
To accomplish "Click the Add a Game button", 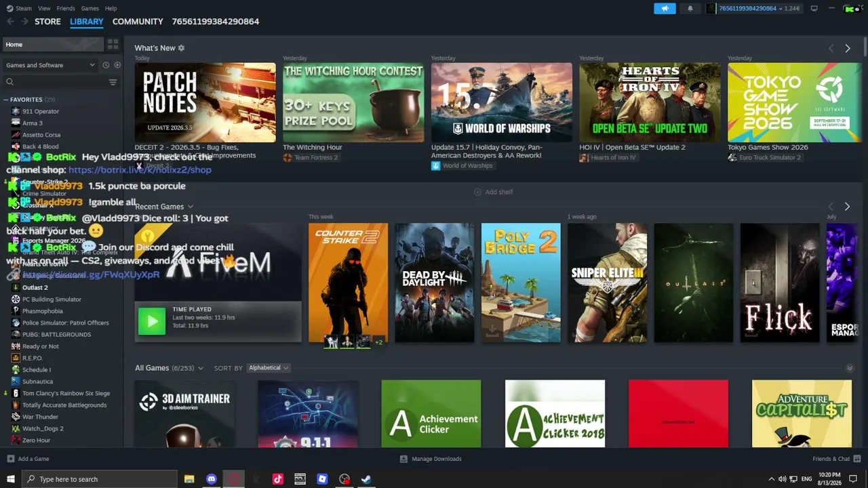I will (x=28, y=459).
